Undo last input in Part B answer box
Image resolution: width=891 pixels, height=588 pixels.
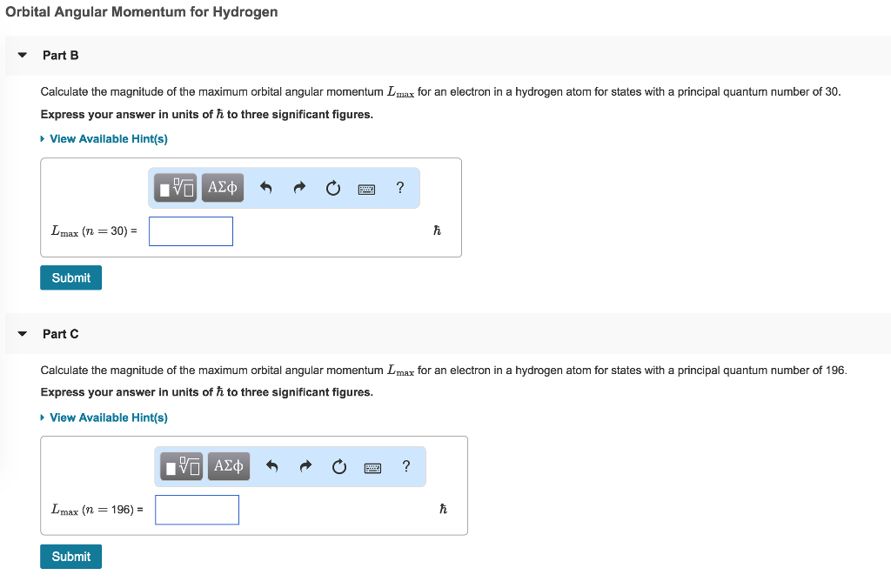(x=267, y=187)
